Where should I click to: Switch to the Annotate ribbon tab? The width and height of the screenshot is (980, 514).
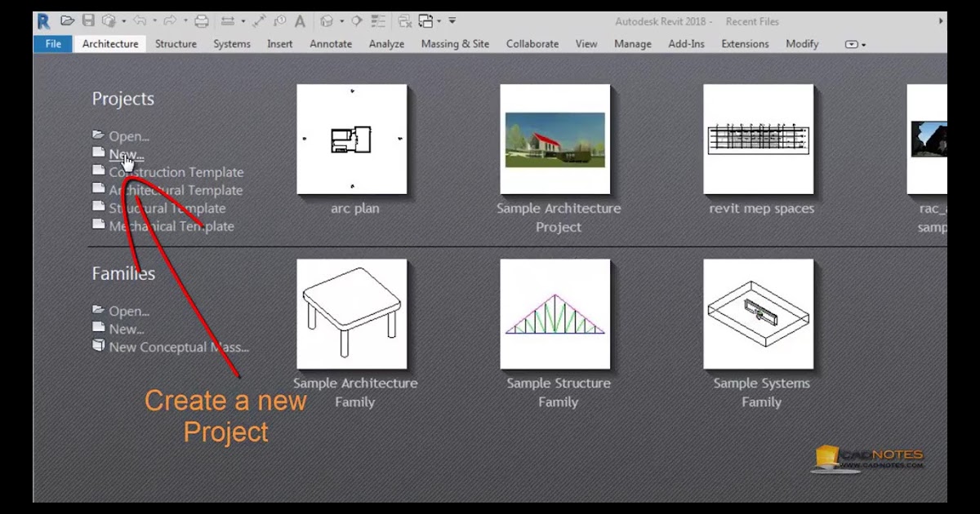(331, 44)
